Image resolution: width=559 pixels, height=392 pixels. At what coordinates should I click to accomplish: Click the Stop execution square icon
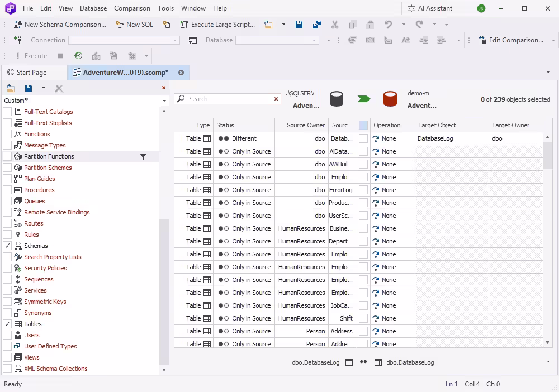pyautogui.click(x=60, y=56)
